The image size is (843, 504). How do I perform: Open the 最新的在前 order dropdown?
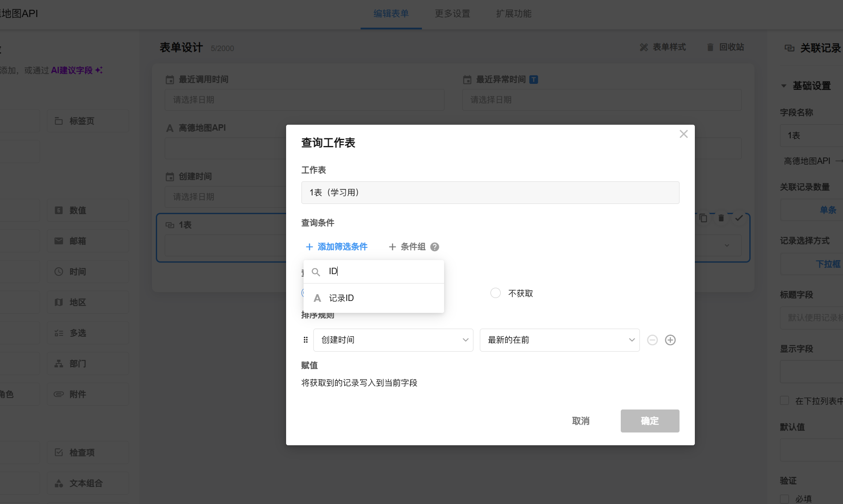(x=559, y=340)
